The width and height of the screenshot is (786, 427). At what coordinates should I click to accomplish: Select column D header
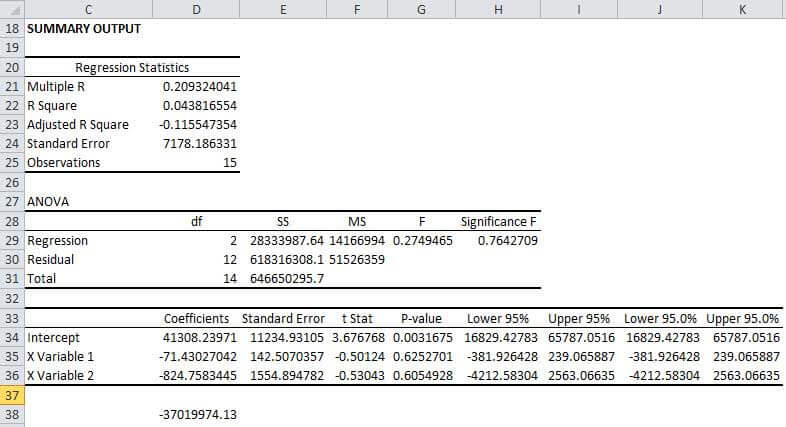pyautogui.click(x=196, y=10)
